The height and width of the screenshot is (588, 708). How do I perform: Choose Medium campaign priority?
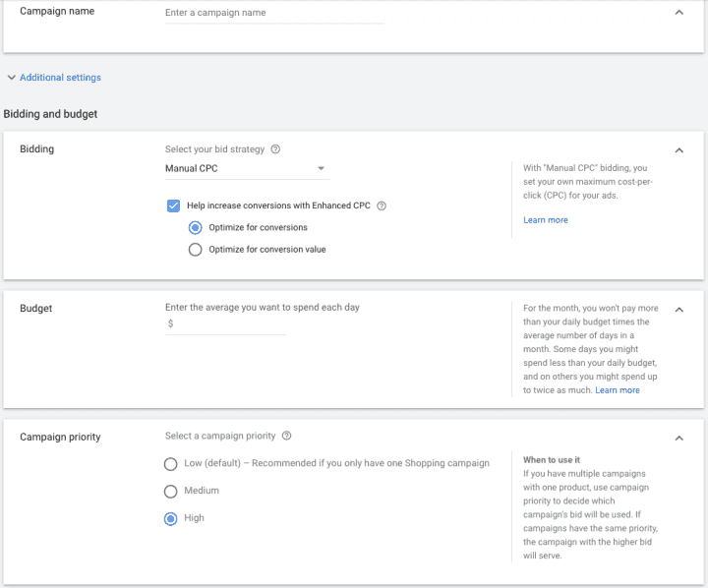point(171,491)
